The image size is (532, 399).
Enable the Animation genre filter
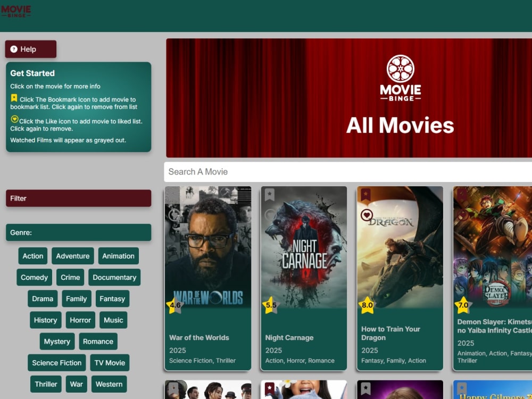(119, 256)
